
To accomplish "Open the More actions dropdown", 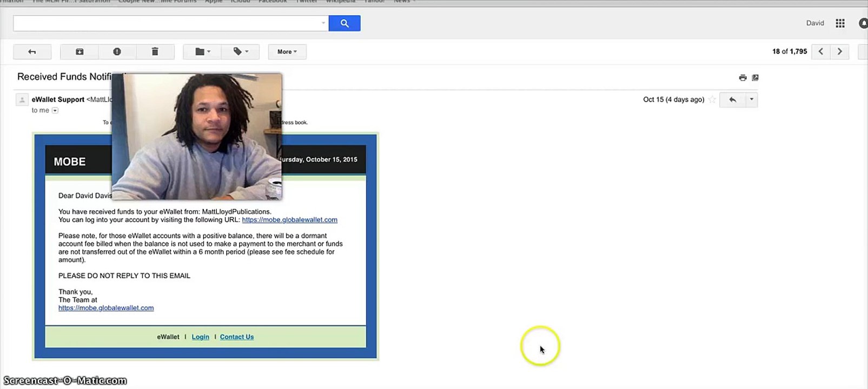I will click(x=287, y=52).
